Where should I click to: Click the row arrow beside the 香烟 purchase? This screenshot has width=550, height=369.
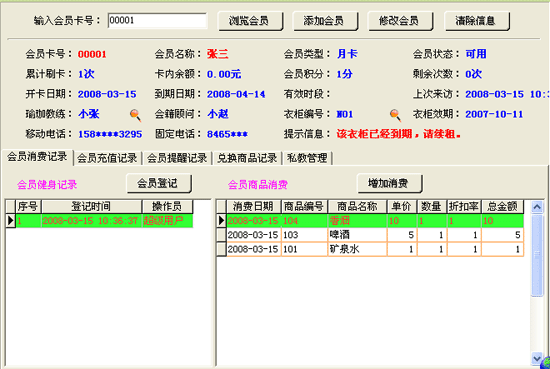(x=221, y=221)
